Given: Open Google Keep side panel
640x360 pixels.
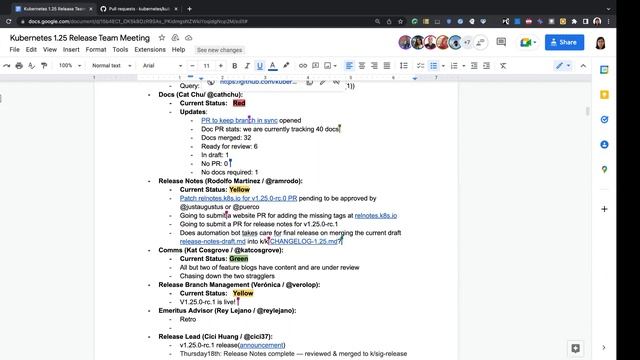Looking at the screenshot, I should [604, 95].
